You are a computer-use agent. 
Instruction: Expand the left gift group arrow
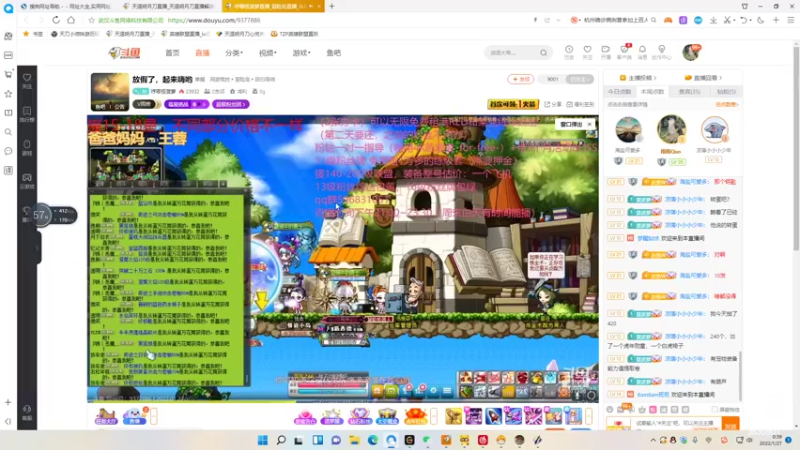coord(154,416)
